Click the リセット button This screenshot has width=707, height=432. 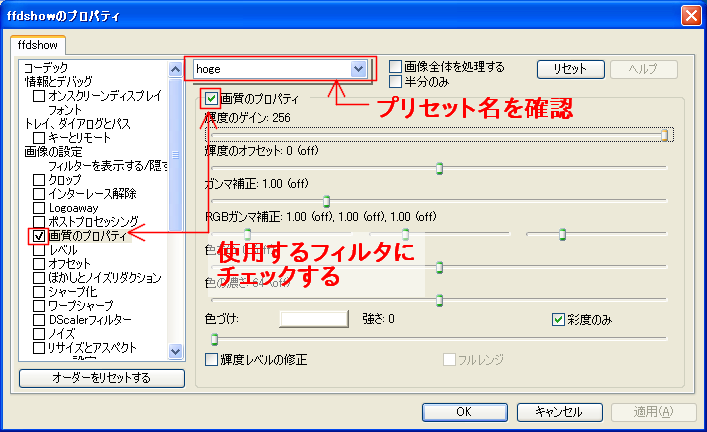[x=570, y=69]
